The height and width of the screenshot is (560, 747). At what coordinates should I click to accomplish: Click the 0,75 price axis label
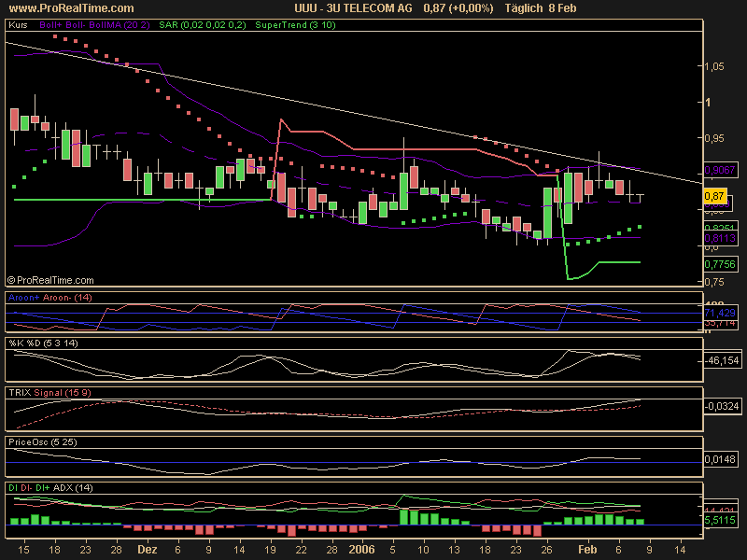point(714,282)
